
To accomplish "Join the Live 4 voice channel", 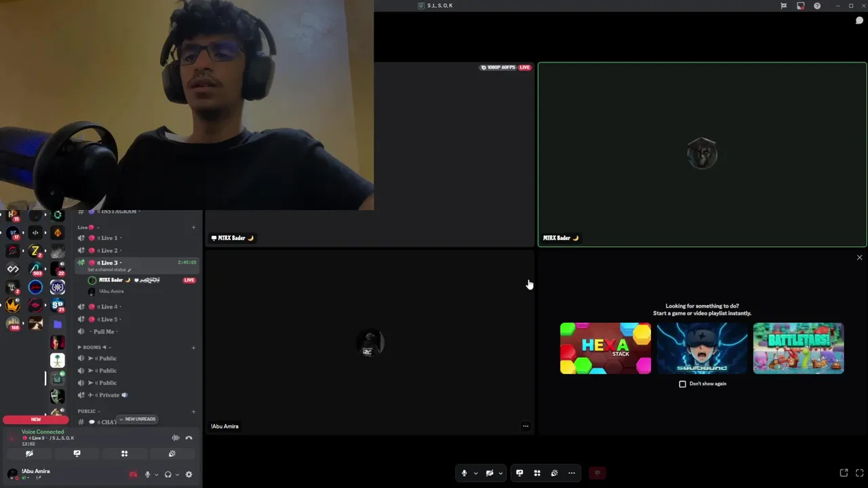I will click(136, 306).
